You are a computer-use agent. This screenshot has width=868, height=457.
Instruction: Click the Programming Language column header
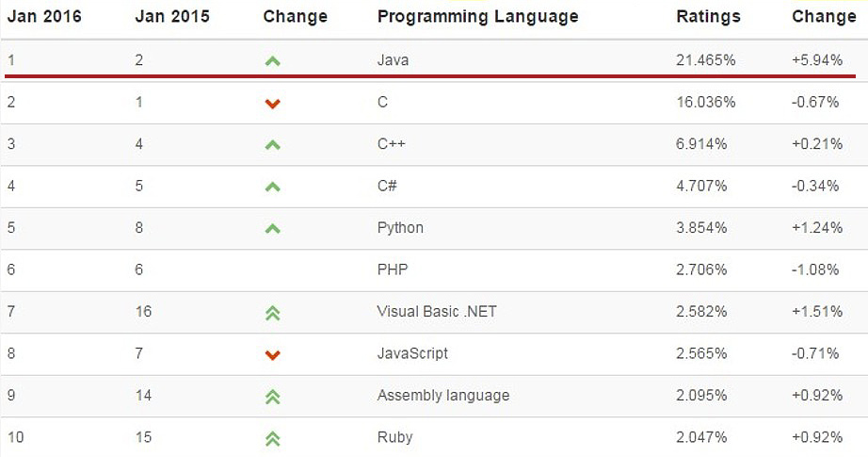click(x=477, y=17)
